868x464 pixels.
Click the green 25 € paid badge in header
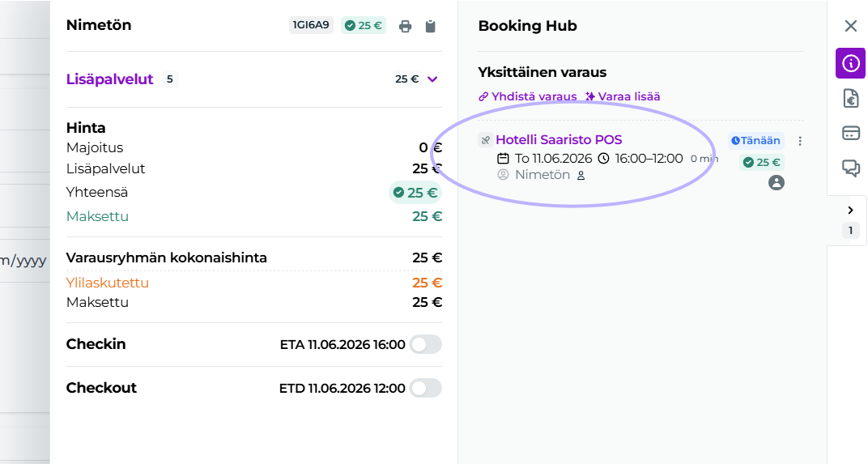pos(363,25)
